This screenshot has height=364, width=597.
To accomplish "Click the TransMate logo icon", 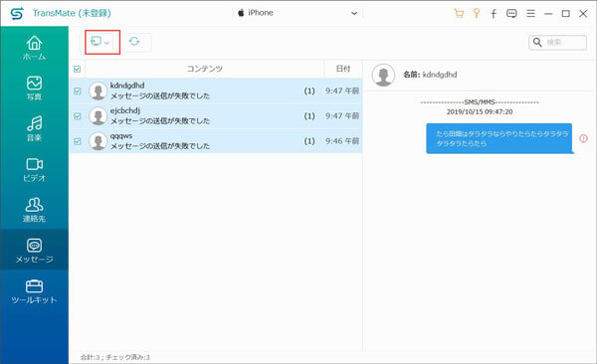I will (x=17, y=14).
